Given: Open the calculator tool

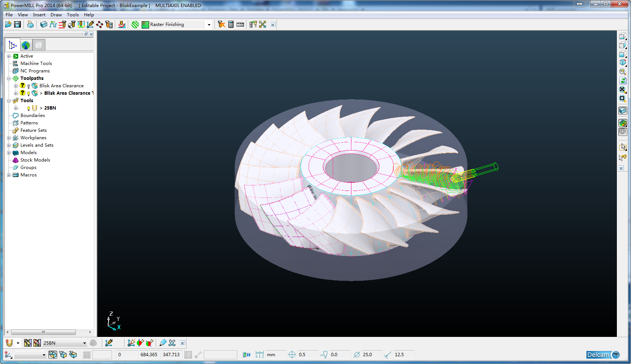Looking at the screenshot, I should tap(231, 25).
